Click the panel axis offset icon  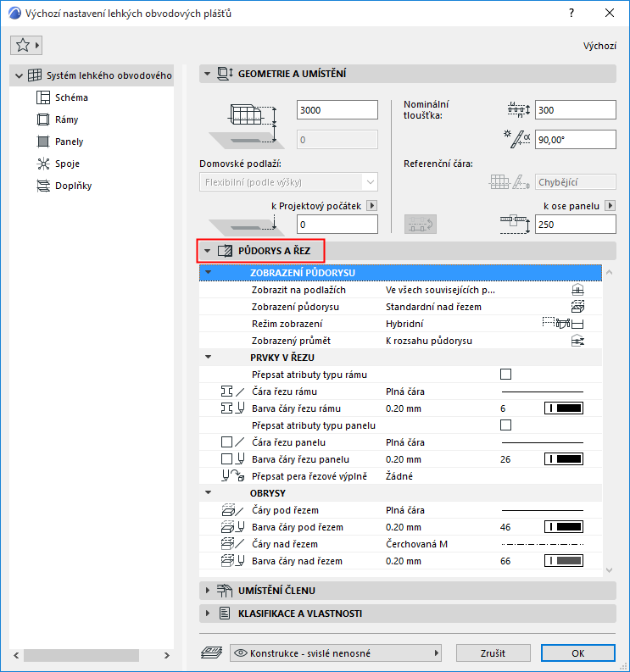click(x=516, y=225)
